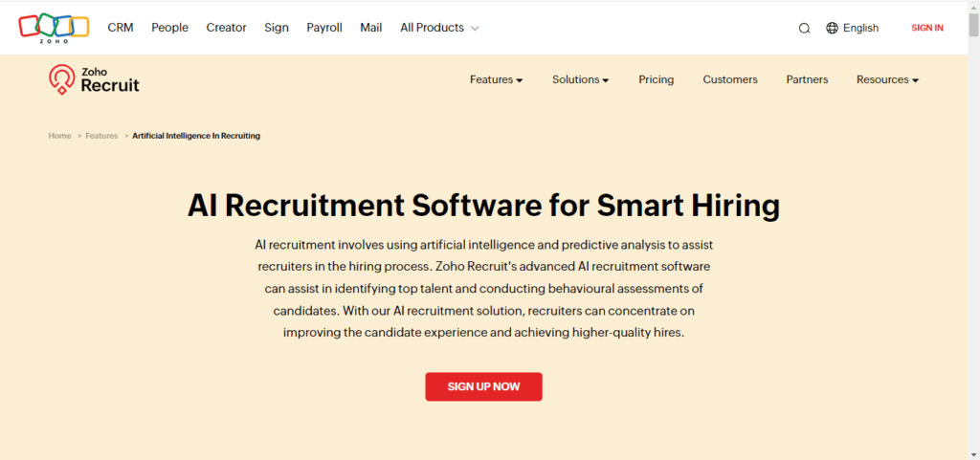980x460 pixels.
Task: Expand the Solutions dropdown menu
Action: [x=580, y=79]
